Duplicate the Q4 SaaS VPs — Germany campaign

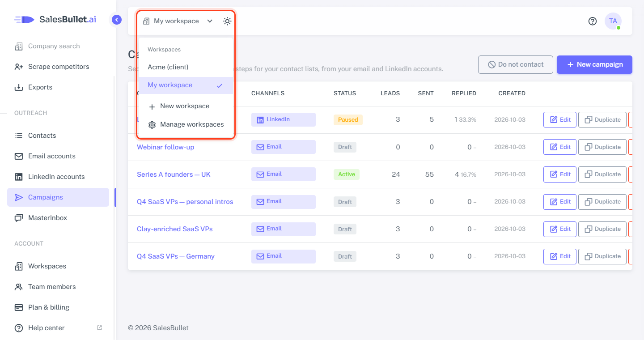pyautogui.click(x=602, y=256)
